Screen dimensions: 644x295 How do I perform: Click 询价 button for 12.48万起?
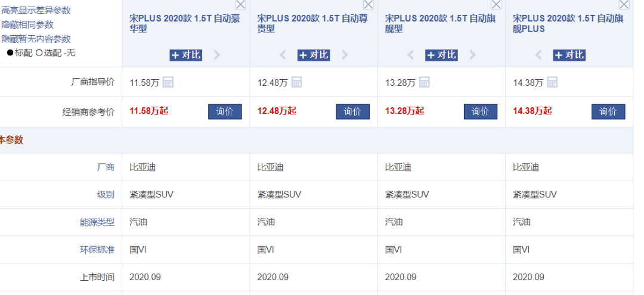[353, 111]
